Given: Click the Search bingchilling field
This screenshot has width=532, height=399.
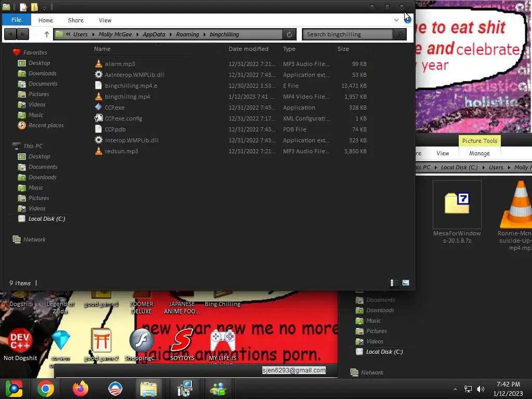Looking at the screenshot, I should pyautogui.click(x=348, y=34).
